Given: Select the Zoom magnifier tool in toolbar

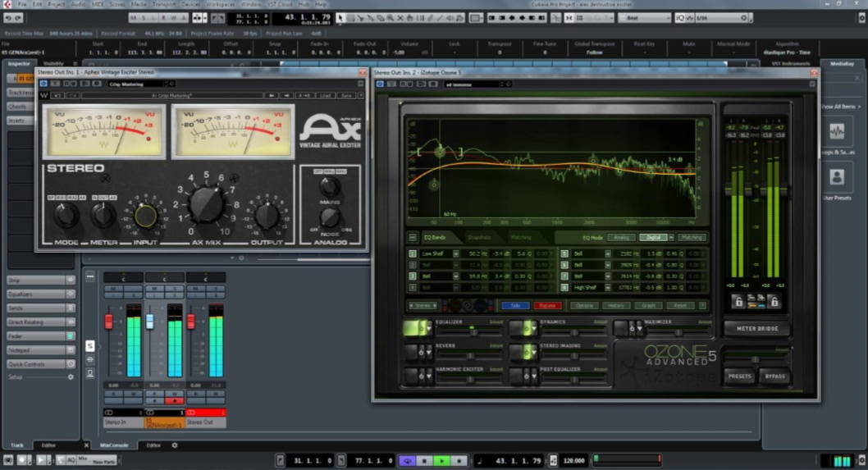Looking at the screenshot, I should pyautogui.click(x=391, y=18).
